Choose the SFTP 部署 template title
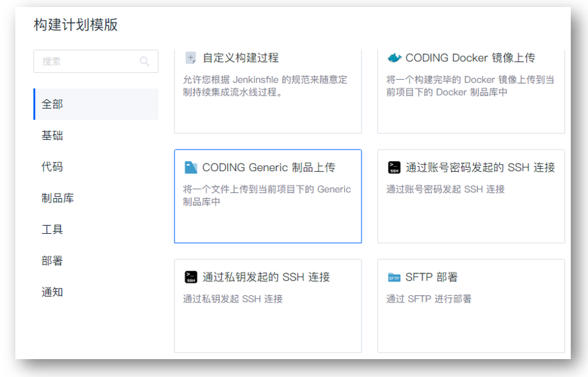This screenshot has width=588, height=377. 432,277
